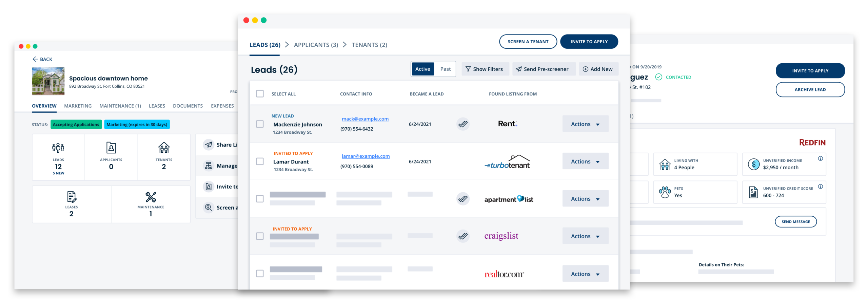Select Mackenzie Johnson's row checkbox
868x304 pixels.
click(x=260, y=124)
